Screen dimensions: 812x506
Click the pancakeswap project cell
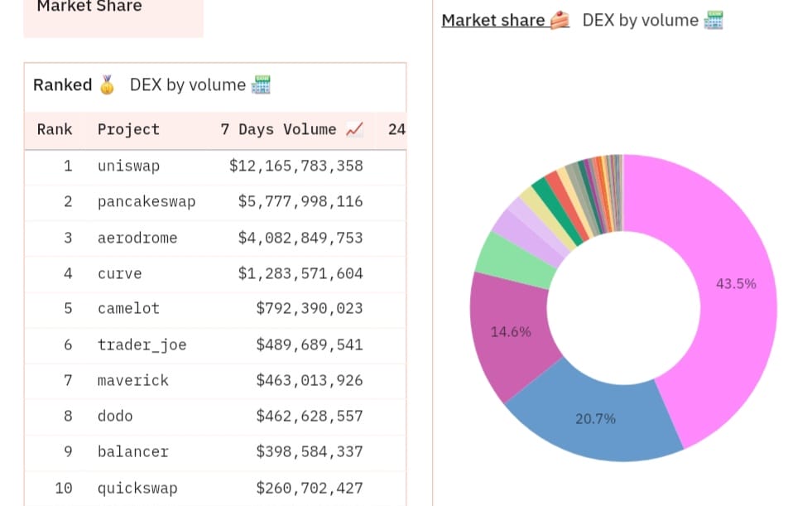147,202
